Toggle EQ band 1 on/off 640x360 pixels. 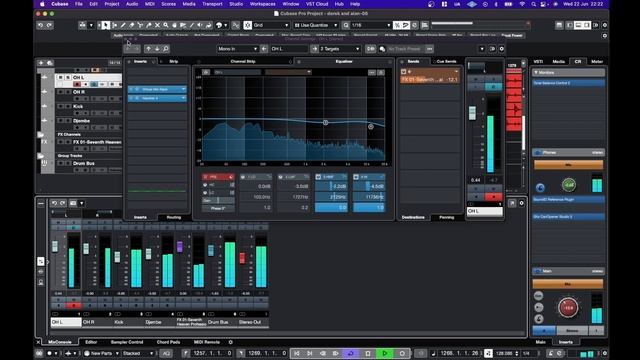click(x=243, y=177)
